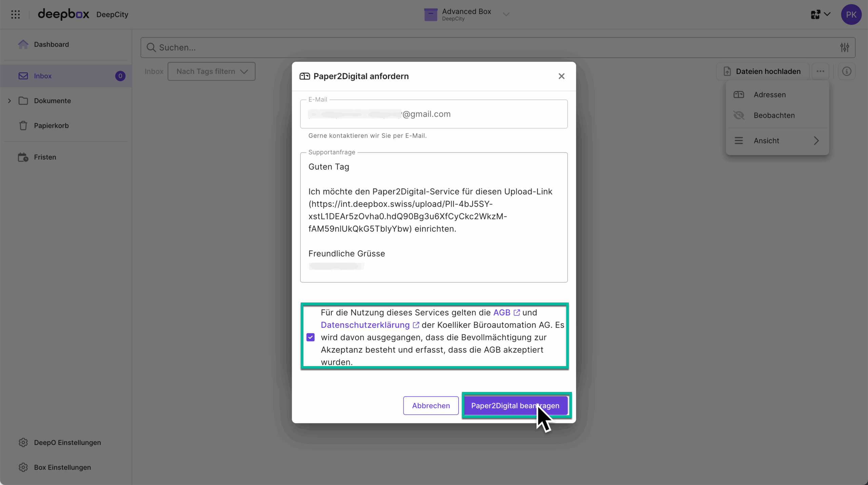
Task: Click into the E-Mail input field
Action: (434, 114)
